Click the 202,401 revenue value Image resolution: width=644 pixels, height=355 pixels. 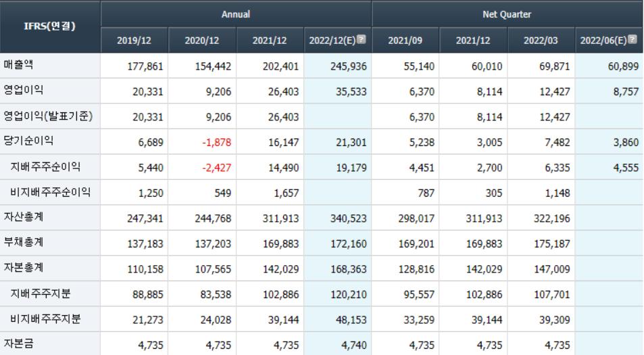(x=280, y=66)
